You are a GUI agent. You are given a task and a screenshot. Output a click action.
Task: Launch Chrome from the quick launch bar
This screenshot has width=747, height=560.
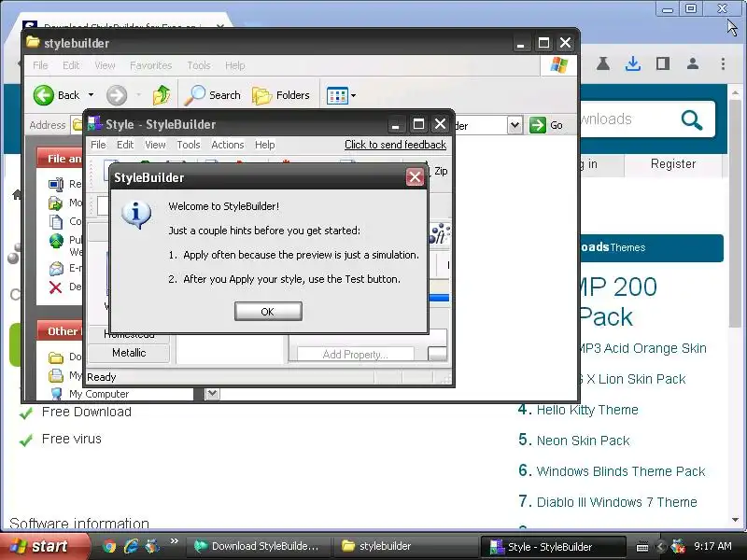click(109, 546)
